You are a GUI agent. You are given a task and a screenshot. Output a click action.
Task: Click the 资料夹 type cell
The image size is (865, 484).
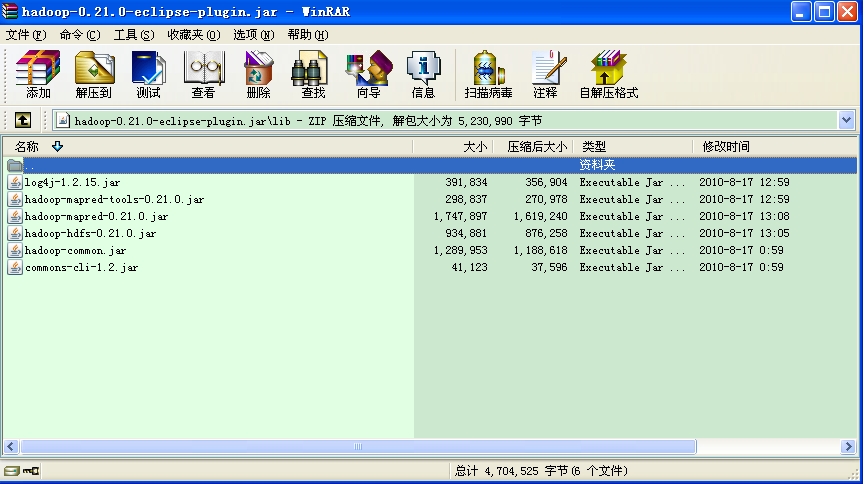[597, 165]
